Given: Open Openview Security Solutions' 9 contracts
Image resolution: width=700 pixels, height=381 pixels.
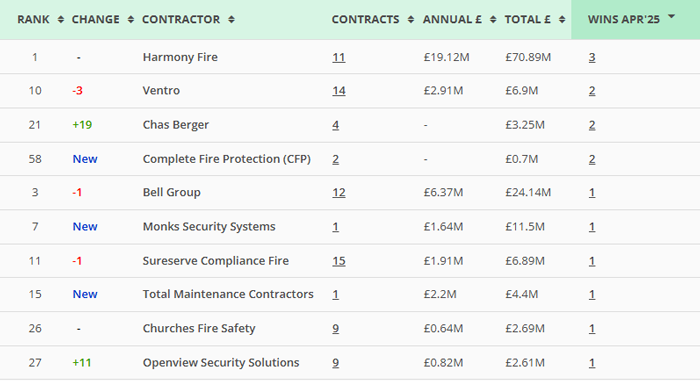Looking at the screenshot, I should point(335,363).
